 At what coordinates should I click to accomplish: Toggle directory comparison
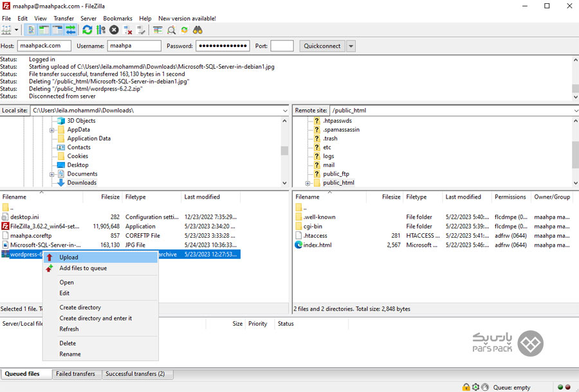tap(171, 30)
